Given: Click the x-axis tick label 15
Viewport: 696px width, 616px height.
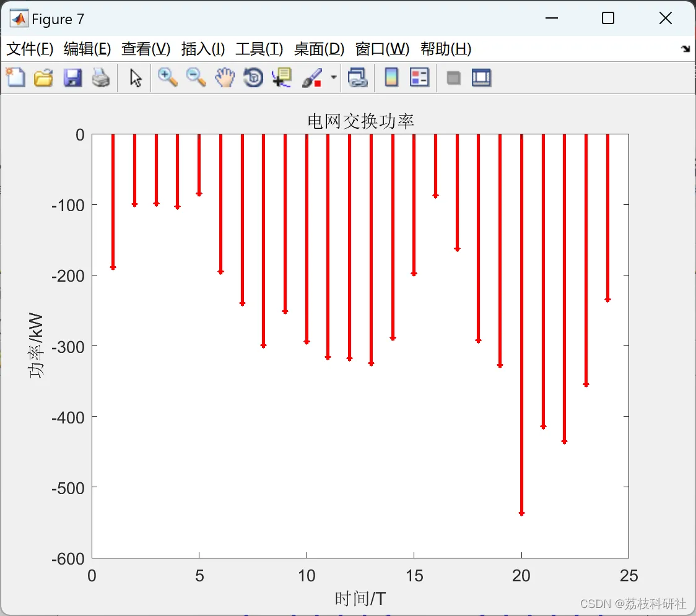Looking at the screenshot, I should (414, 576).
